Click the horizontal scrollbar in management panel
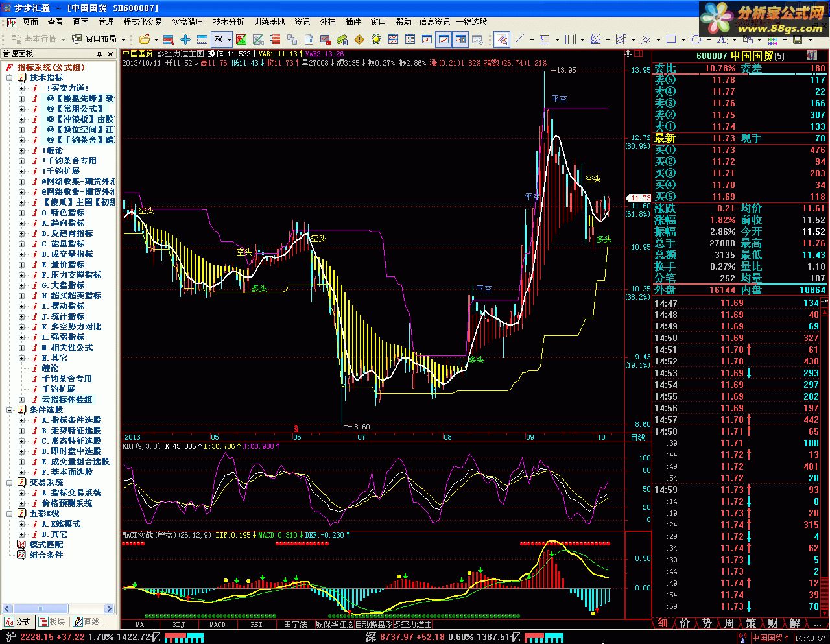Image resolution: width=830 pixels, height=644 pixels. pyautogui.click(x=59, y=609)
